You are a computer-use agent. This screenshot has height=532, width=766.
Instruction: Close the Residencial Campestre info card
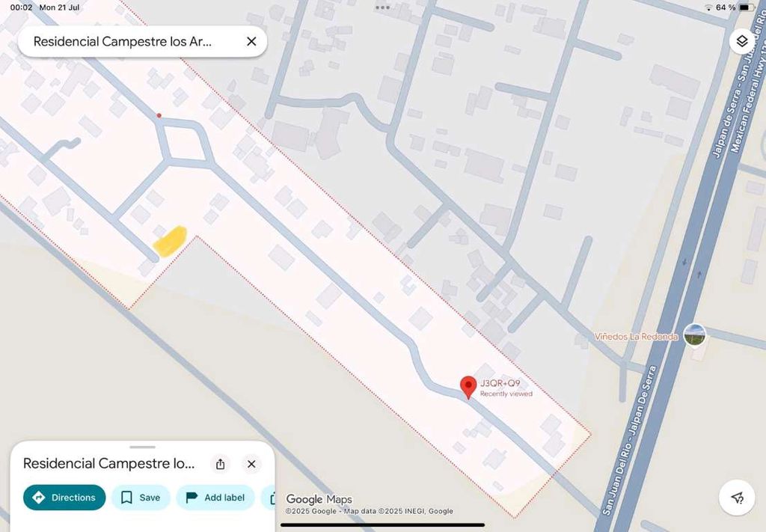pos(251,464)
